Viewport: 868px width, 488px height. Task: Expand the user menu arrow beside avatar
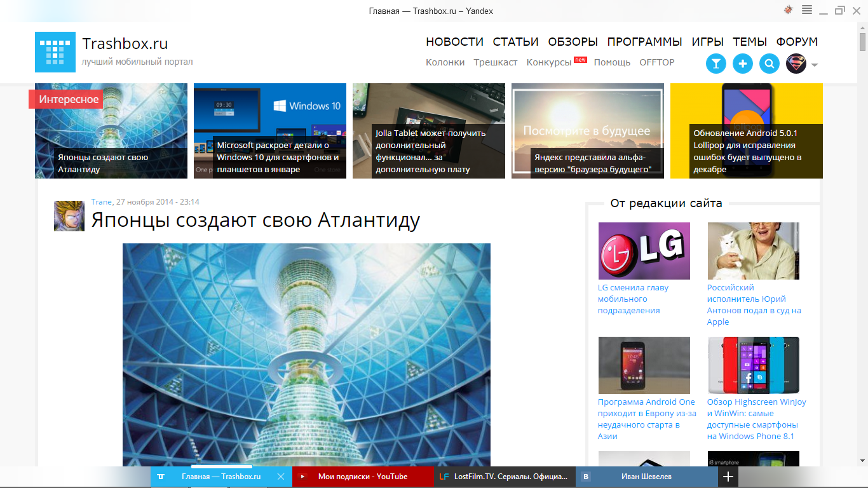click(815, 65)
